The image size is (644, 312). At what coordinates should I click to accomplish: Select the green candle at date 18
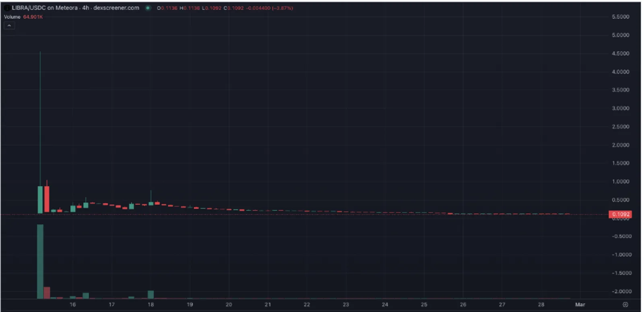(151, 203)
